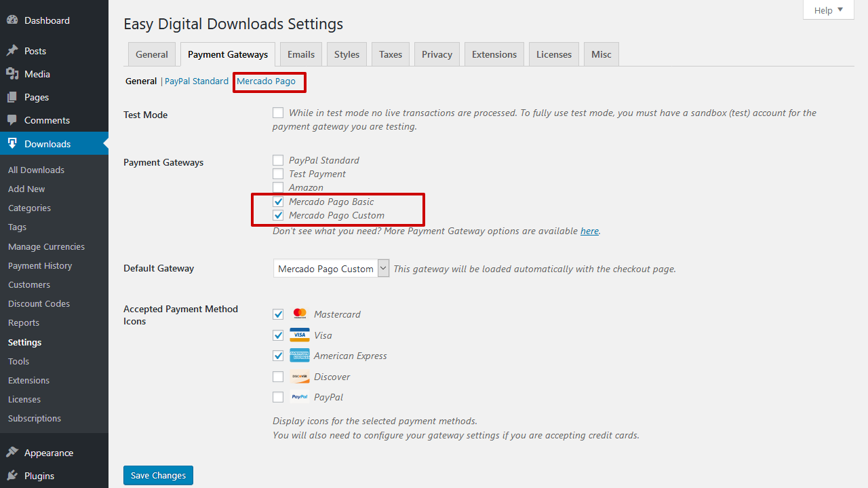Uncheck the Mercado Pago Basic gateway
This screenshot has width=868, height=488.
[x=278, y=202]
